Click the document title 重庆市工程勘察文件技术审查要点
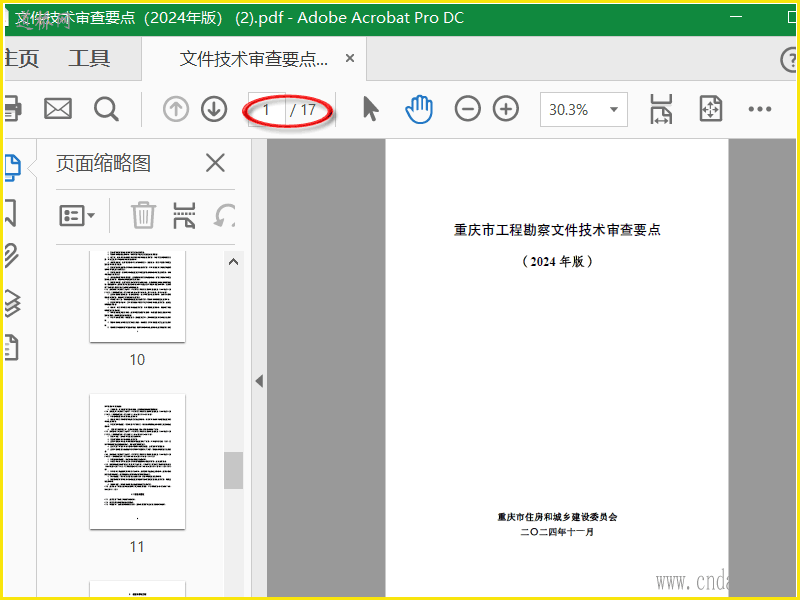800x600 pixels. point(557,230)
